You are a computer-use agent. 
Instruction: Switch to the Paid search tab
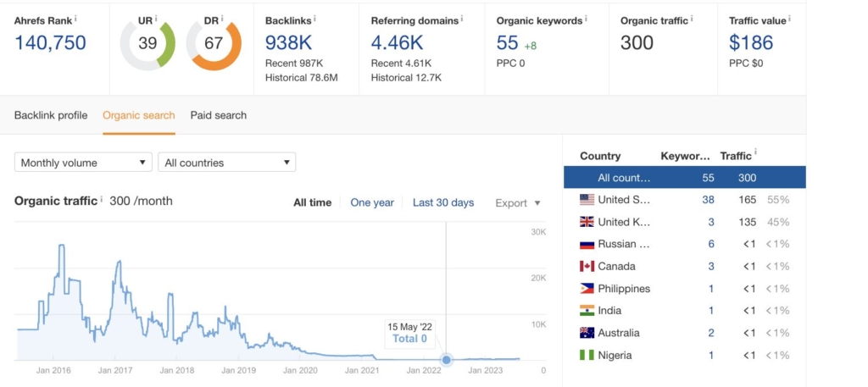pyautogui.click(x=218, y=115)
